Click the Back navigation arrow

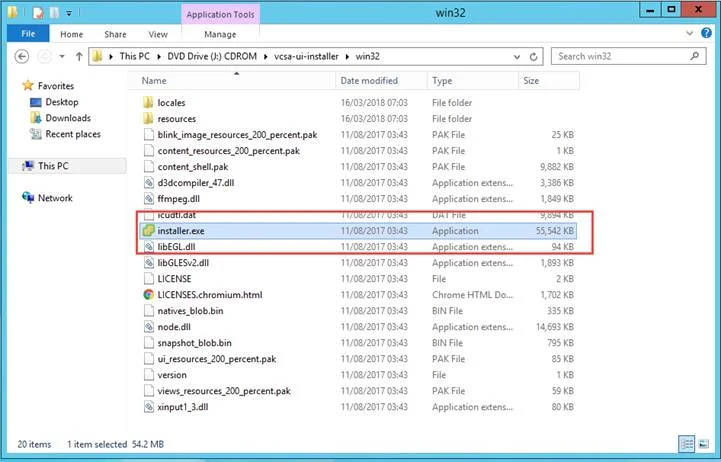[22, 57]
